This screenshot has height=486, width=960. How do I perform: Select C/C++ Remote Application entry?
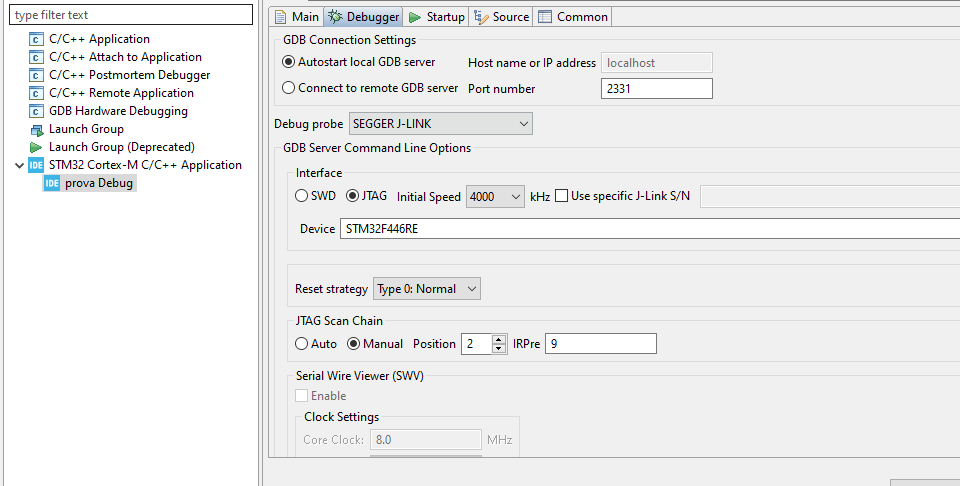coord(121,93)
